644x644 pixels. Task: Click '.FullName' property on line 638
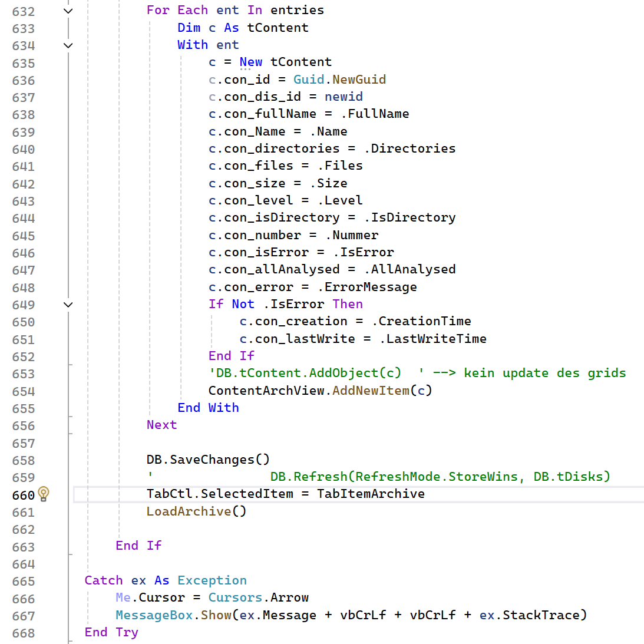tap(375, 114)
